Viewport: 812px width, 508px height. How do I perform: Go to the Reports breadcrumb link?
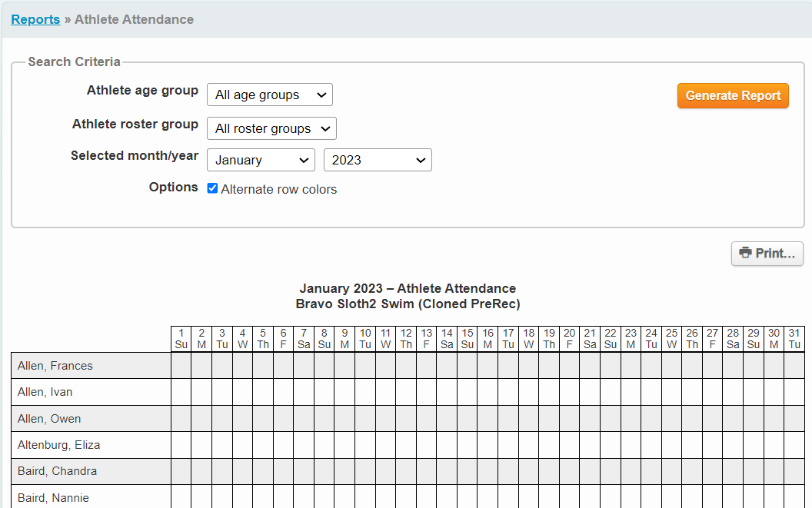coord(35,19)
